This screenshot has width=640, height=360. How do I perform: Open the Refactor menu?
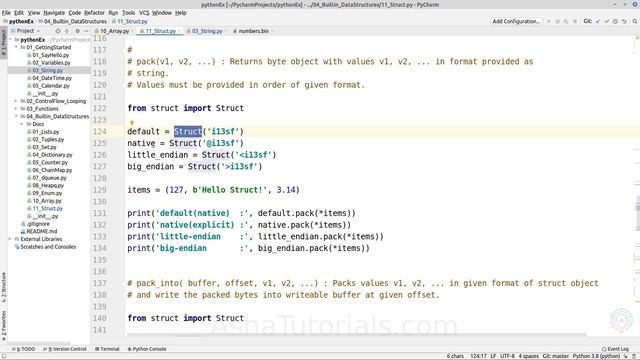coord(94,13)
